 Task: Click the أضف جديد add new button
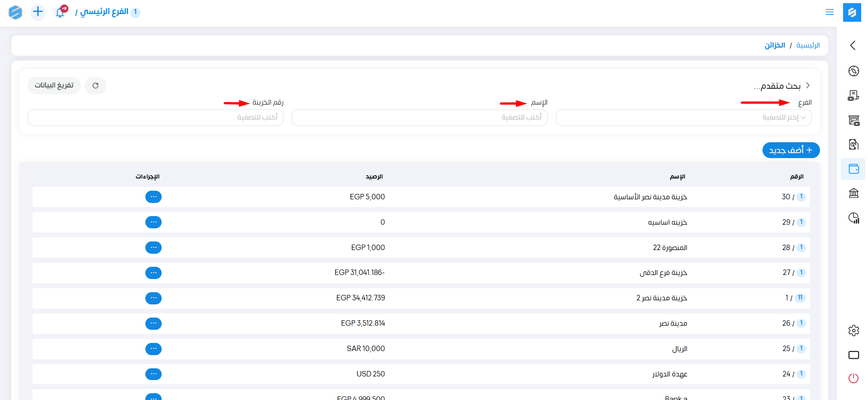point(791,150)
